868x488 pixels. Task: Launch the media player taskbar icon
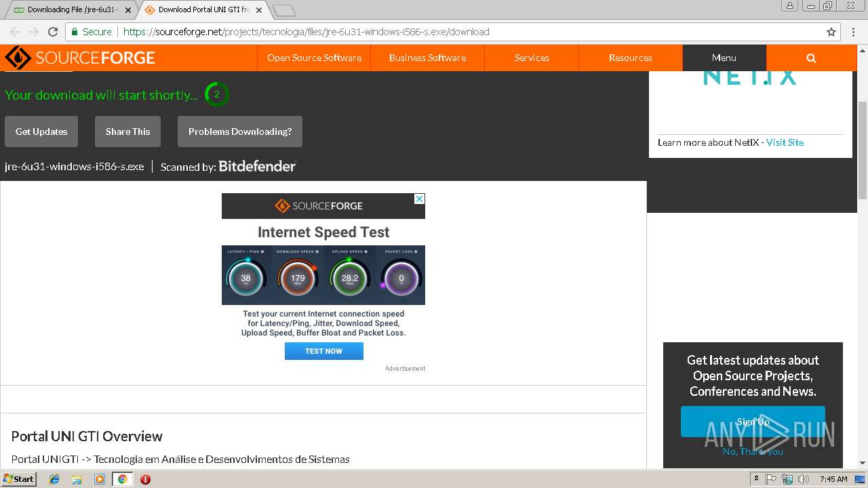[x=100, y=479]
